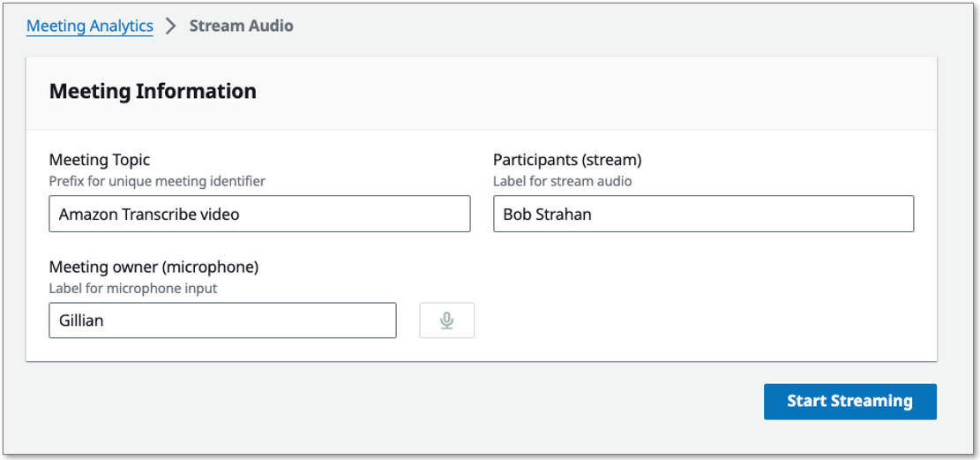Image resolution: width=980 pixels, height=460 pixels.
Task: Click the 'Prefix for unique meeting identifier' hint
Action: point(157,181)
